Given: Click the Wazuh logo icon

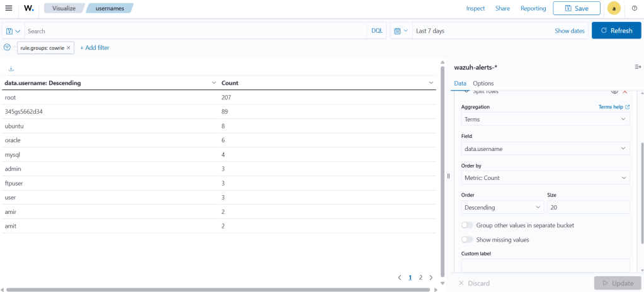Looking at the screenshot, I should [29, 8].
